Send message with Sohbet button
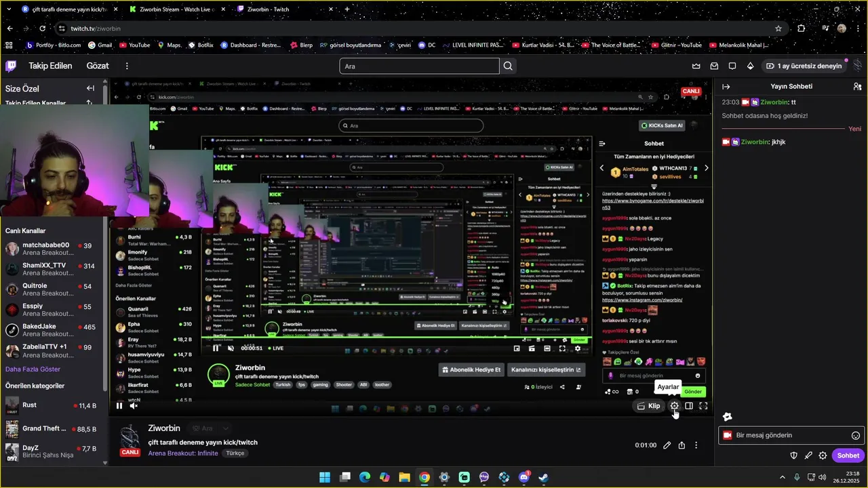The image size is (868, 488). [848, 455]
